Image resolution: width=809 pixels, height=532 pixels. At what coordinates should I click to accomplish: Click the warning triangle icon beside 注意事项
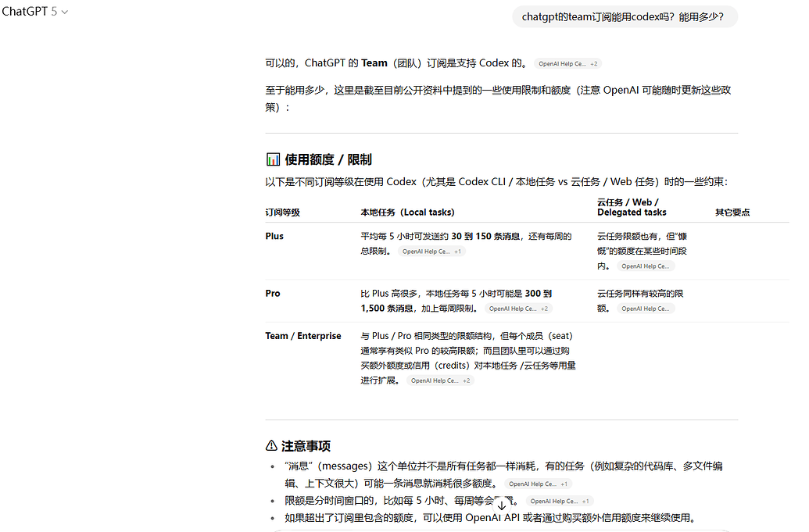[x=271, y=445]
